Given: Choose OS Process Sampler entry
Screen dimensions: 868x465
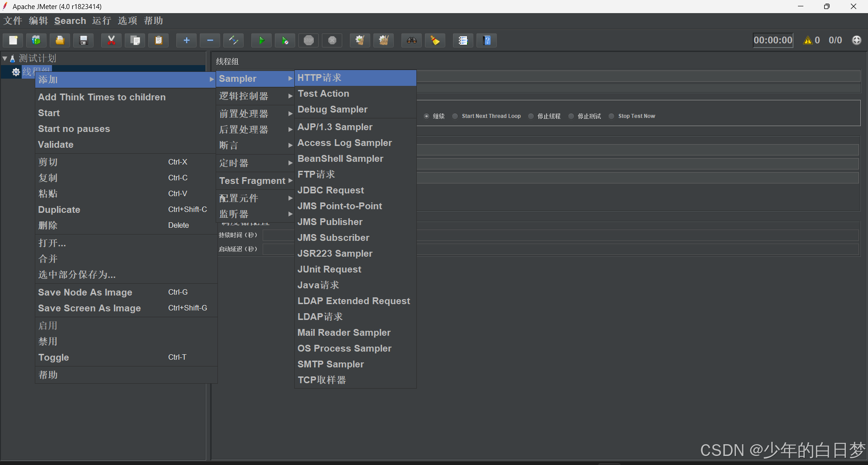Looking at the screenshot, I should click(355, 348).
